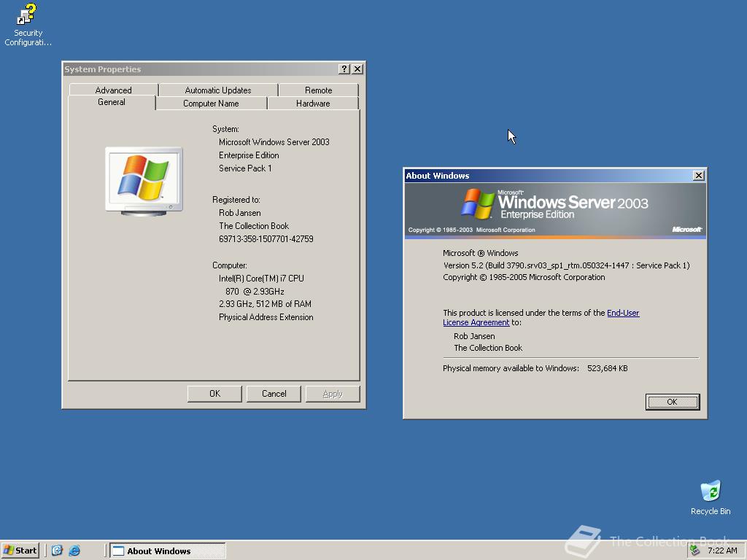Click 'Rob Jansen' in System Properties
Screen dimensions: 747x560
coord(239,213)
